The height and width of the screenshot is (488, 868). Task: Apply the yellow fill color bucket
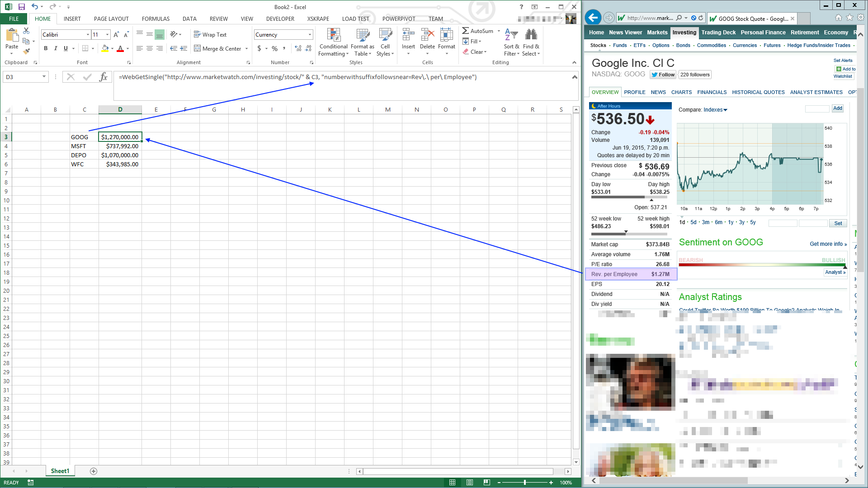(x=105, y=48)
